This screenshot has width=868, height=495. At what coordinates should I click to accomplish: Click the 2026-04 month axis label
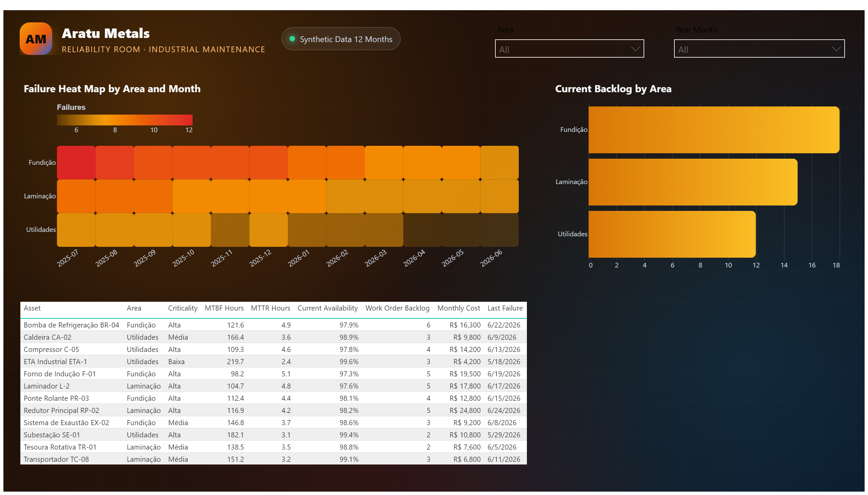point(414,258)
